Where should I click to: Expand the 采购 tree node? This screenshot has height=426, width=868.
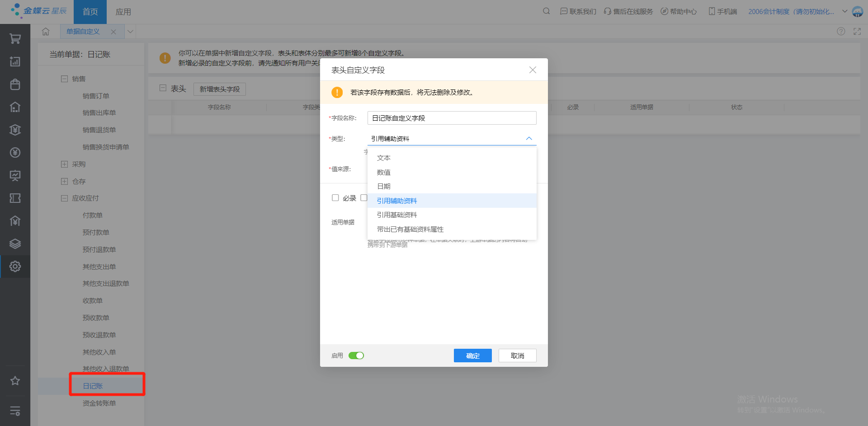click(64, 164)
